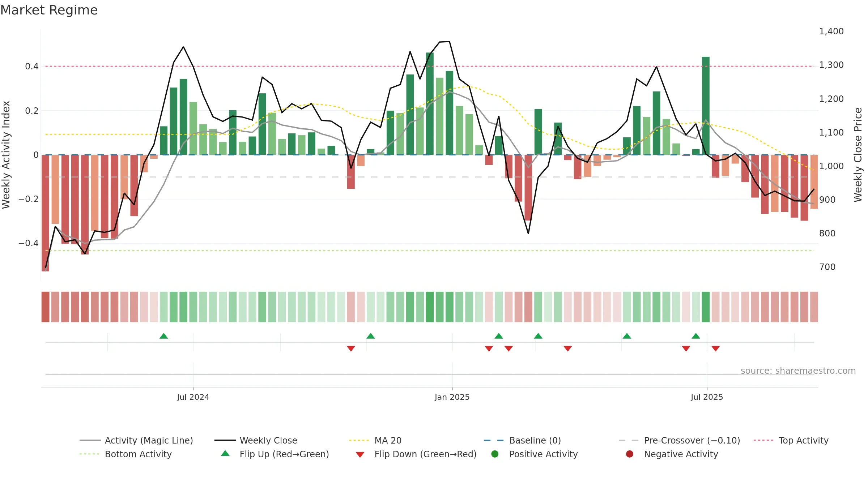The height and width of the screenshot is (488, 868).
Task: Select the first green flip-up triangle marker
Action: pyautogui.click(x=163, y=336)
